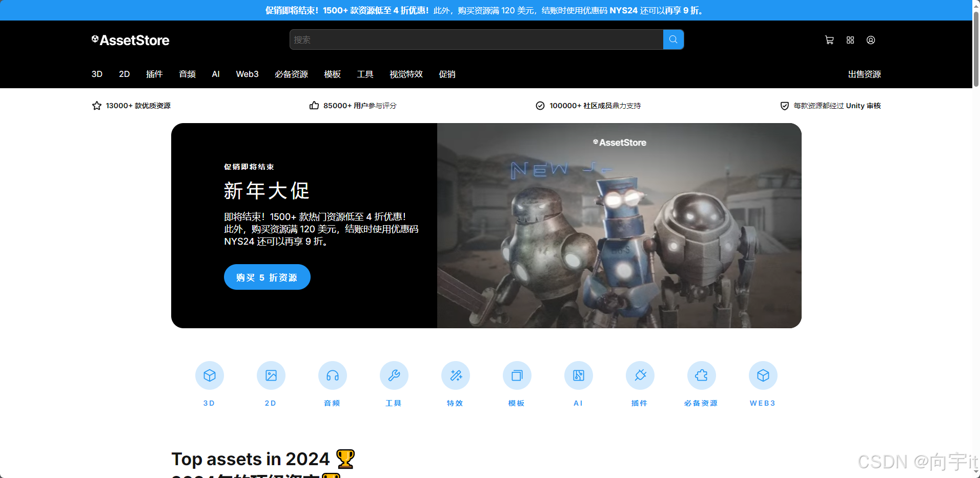This screenshot has height=478, width=980.
Task: Click the 13000+ 款优质资源 text
Action: coord(138,106)
